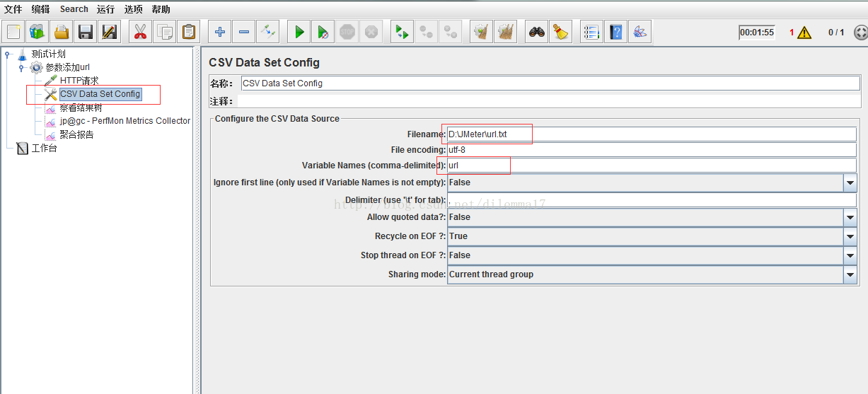
Task: Open Stop thread on EOF dropdown
Action: (850, 255)
